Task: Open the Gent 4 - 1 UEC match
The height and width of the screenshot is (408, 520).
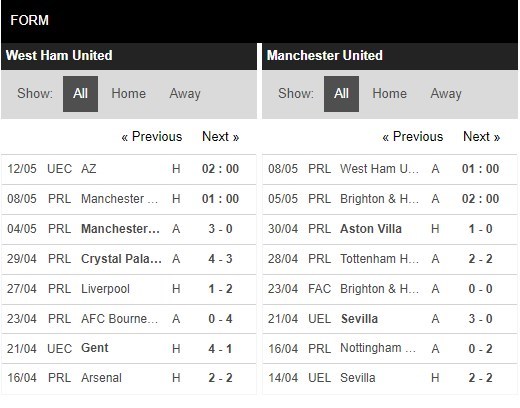Action: (x=129, y=349)
